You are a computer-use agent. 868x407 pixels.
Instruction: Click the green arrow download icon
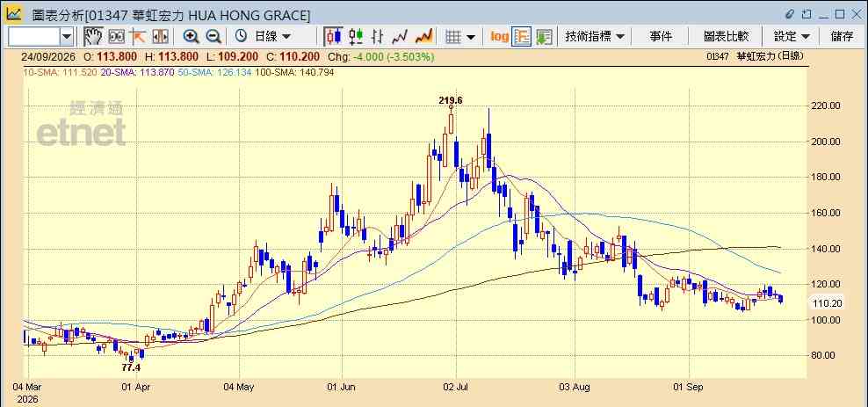pos(544,37)
